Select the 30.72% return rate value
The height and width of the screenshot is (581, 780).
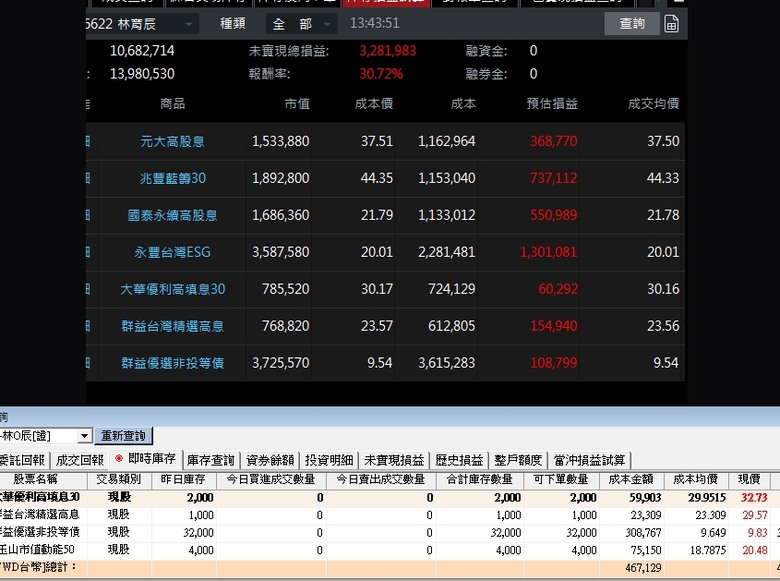click(x=381, y=74)
